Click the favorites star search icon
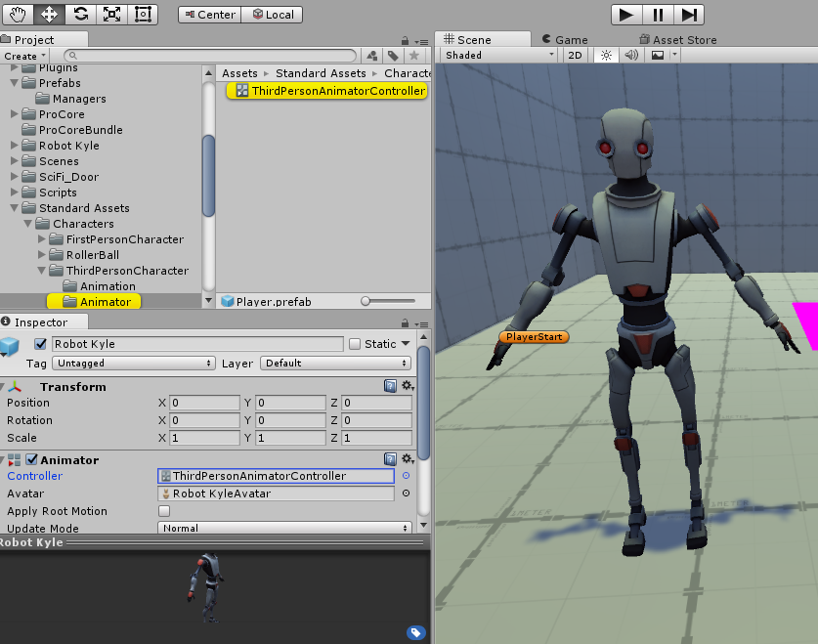The height and width of the screenshot is (644, 818). (x=414, y=56)
